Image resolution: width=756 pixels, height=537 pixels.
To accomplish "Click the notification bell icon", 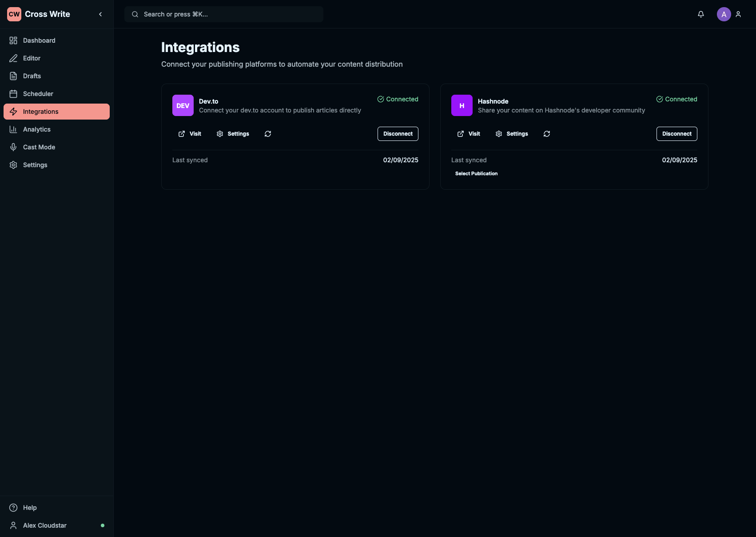I will tap(701, 14).
